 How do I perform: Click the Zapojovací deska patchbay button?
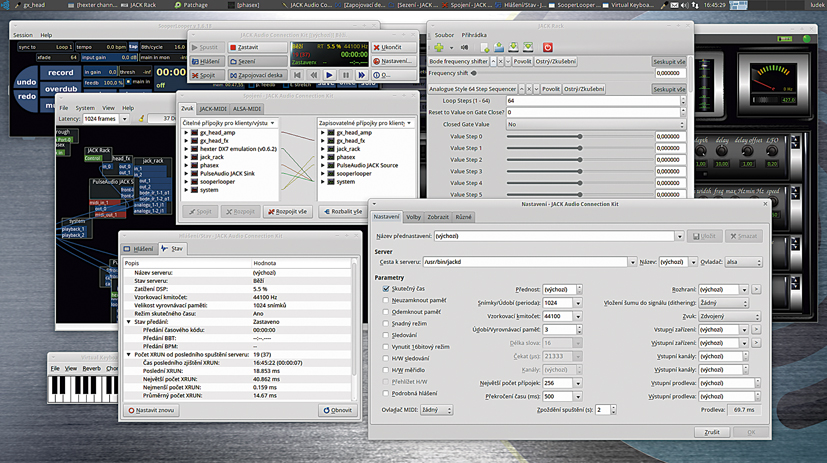point(257,75)
